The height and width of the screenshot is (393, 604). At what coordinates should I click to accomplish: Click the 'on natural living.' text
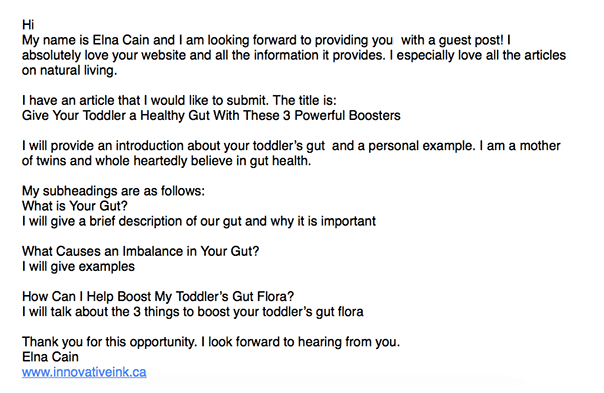(69, 71)
